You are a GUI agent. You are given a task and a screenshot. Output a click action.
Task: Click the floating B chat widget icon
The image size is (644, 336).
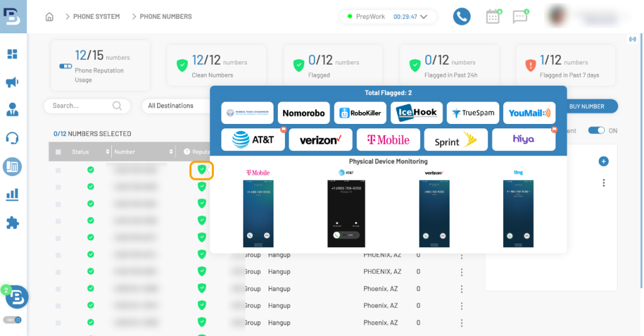coord(17,298)
